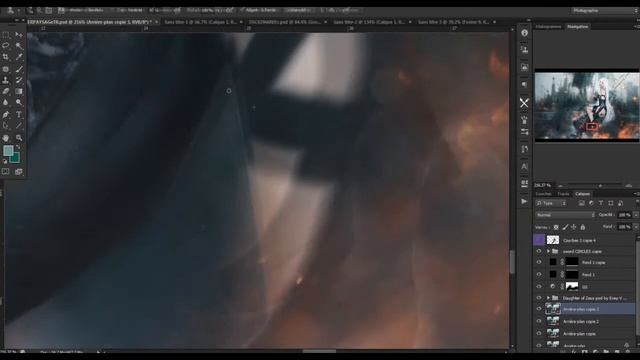The image size is (640, 360).
Task: Switch to the Histogramme tab
Action: pyautogui.click(x=548, y=27)
